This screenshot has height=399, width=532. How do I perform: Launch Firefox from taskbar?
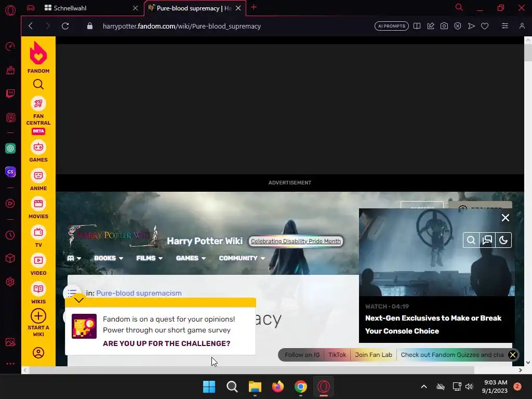tap(278, 387)
